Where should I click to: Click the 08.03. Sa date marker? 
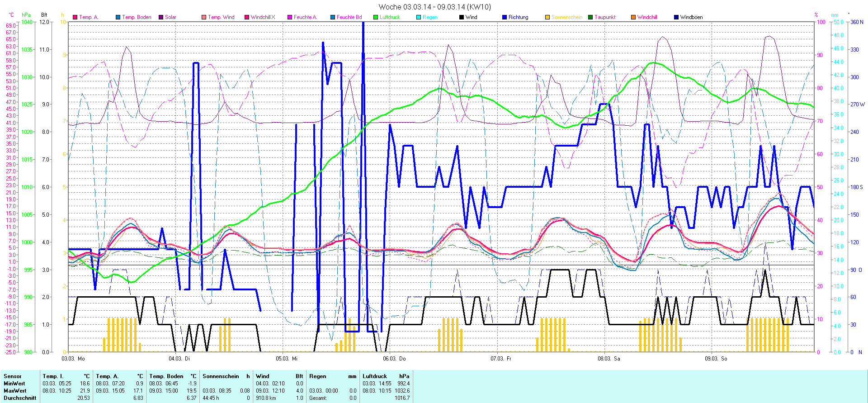click(609, 358)
